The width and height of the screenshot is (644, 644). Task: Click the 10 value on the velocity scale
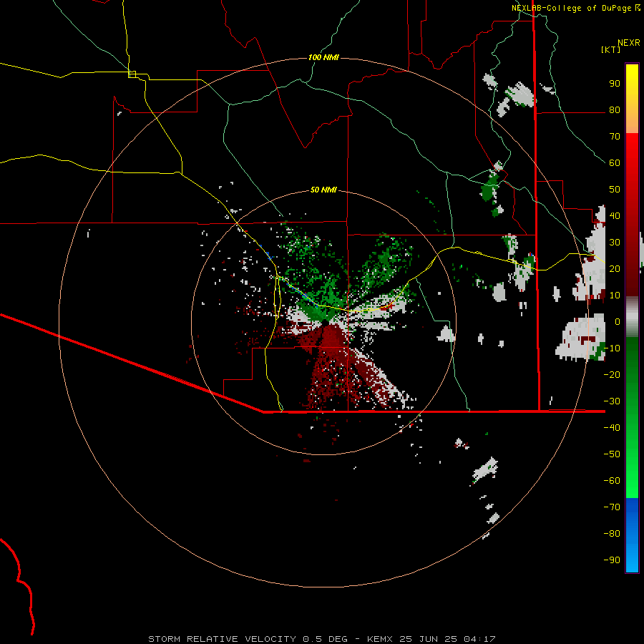pyautogui.click(x=615, y=296)
